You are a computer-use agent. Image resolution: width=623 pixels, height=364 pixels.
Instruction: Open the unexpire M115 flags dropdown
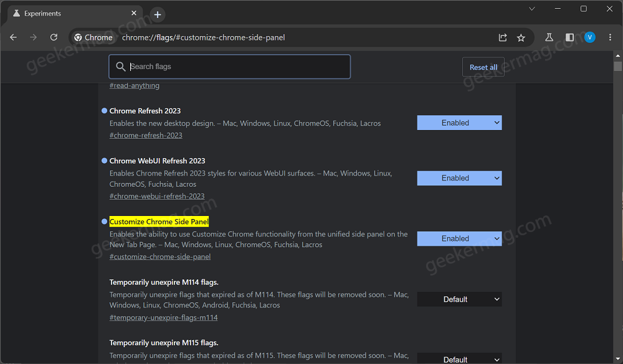click(x=459, y=359)
